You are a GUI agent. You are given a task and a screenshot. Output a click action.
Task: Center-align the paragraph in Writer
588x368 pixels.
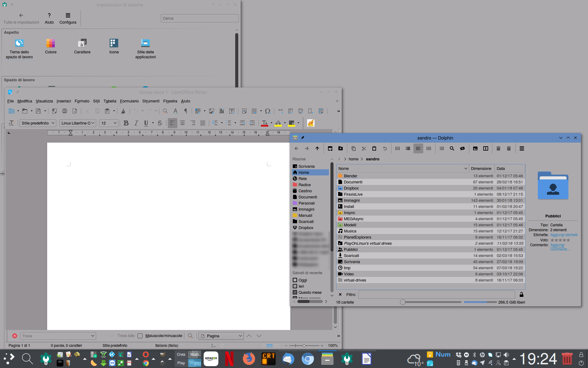(183, 123)
